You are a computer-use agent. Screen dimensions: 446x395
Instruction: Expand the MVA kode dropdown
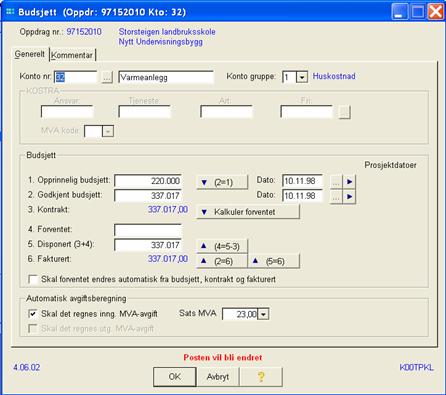(108, 131)
